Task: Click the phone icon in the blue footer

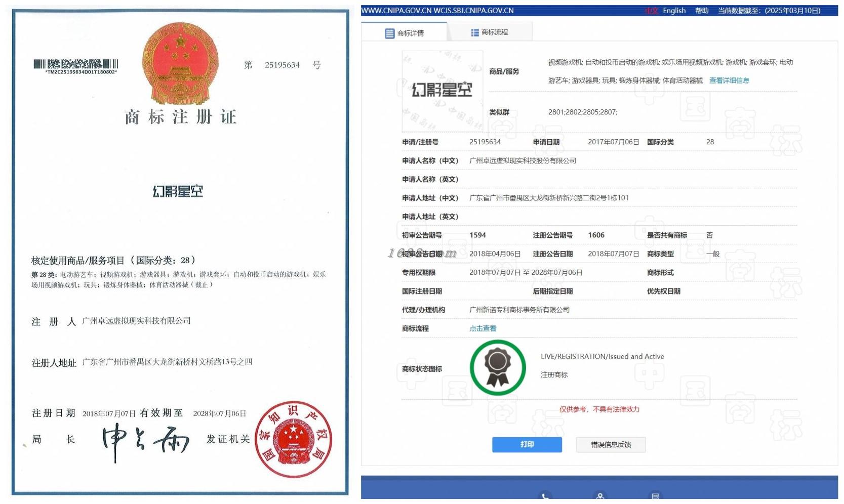Action: coord(545,496)
